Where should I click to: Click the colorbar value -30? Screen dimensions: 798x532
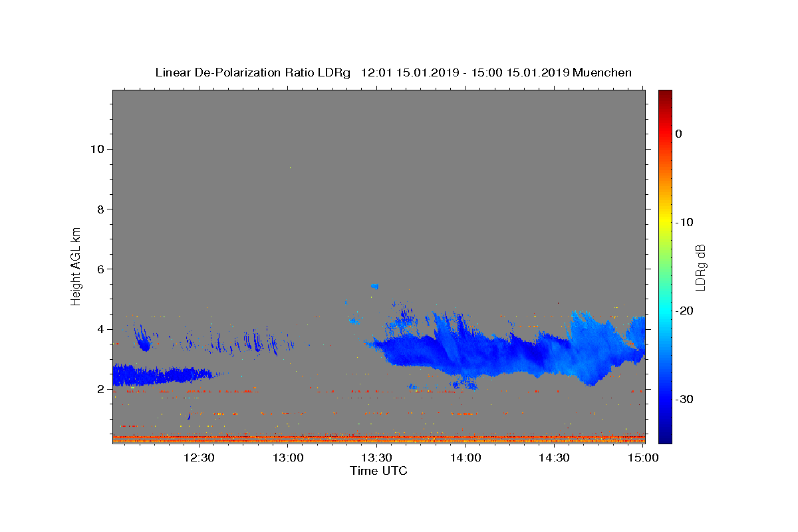pos(686,399)
